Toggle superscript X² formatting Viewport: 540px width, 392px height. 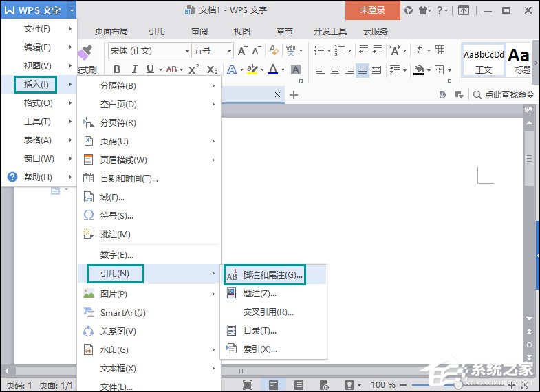point(193,69)
